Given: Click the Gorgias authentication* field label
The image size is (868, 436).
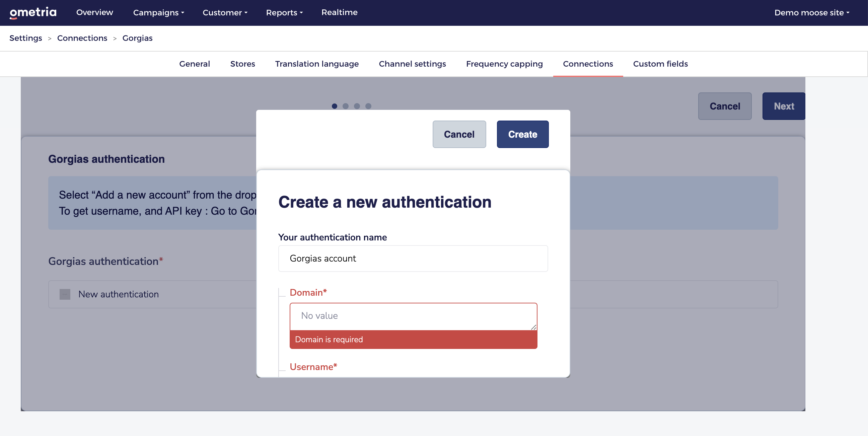Looking at the screenshot, I should click(105, 261).
